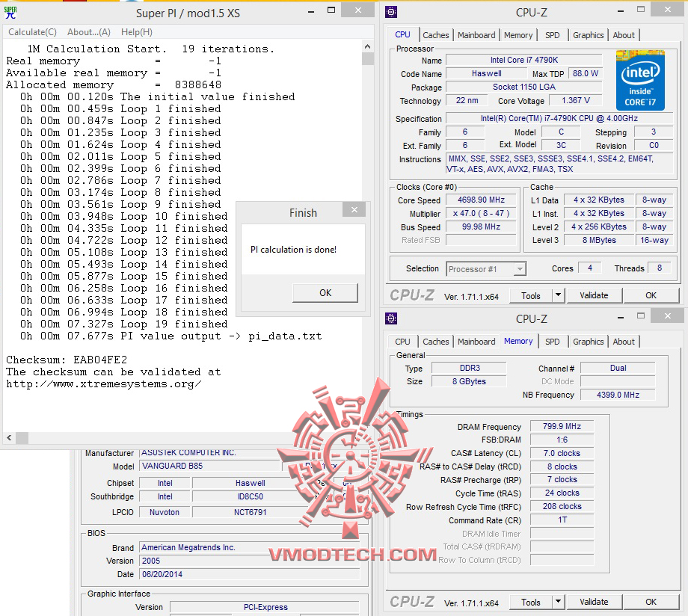Image resolution: width=688 pixels, height=616 pixels.
Task: Click the Bus Speed 99.98 MHz value
Action: [x=481, y=227]
